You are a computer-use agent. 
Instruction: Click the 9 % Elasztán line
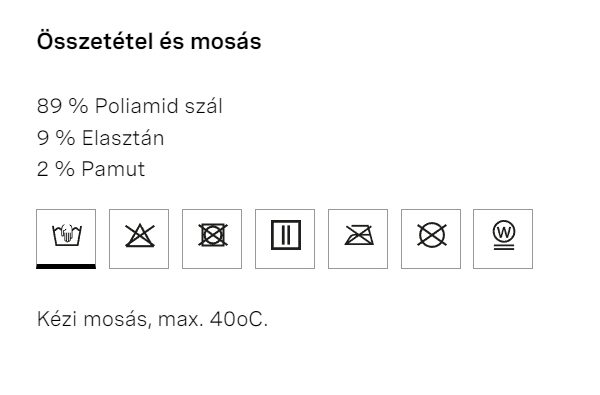point(100,138)
